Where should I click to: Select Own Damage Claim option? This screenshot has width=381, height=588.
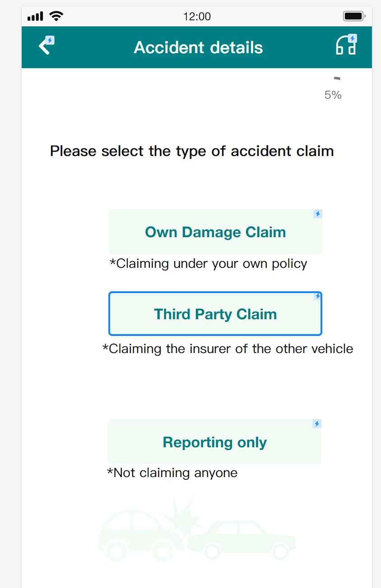click(x=215, y=232)
